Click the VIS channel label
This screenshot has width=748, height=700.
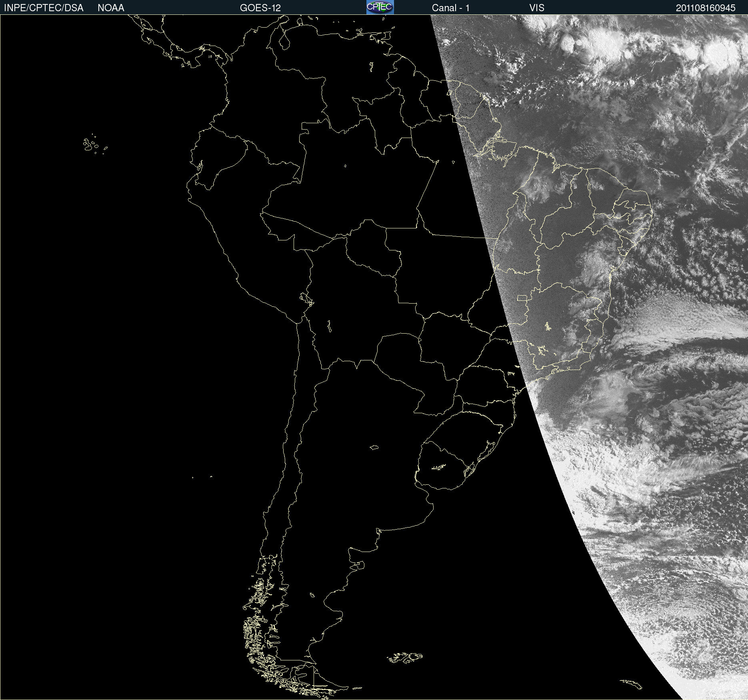point(537,8)
